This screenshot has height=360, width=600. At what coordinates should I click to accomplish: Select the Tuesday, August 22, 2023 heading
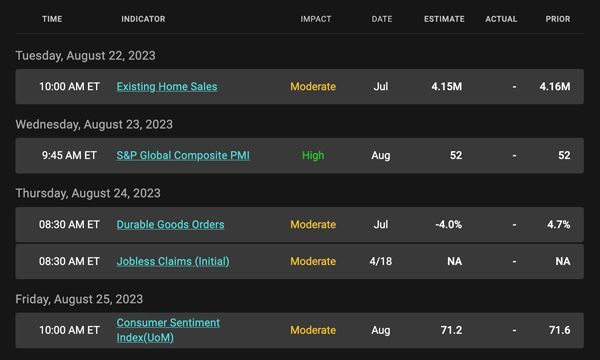85,56
